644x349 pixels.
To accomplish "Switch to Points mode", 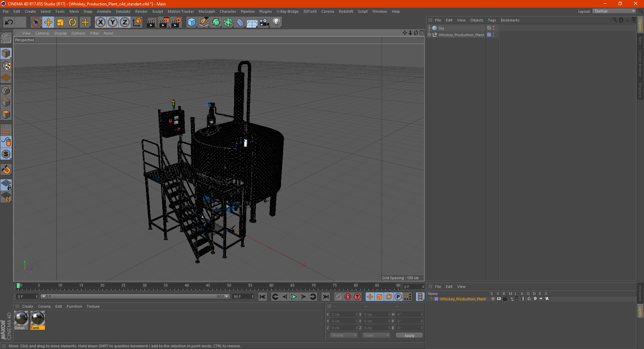I will coord(6,90).
